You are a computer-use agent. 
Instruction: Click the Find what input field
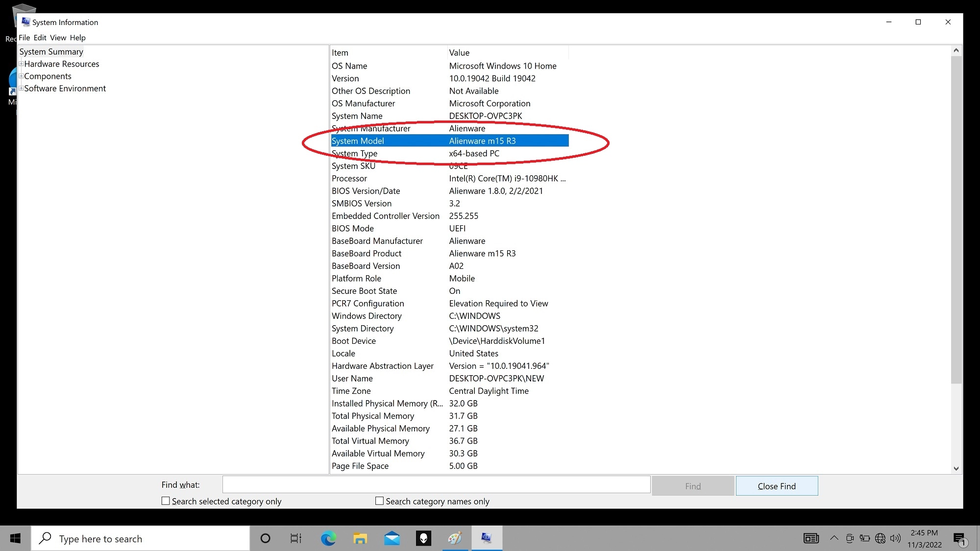(436, 484)
